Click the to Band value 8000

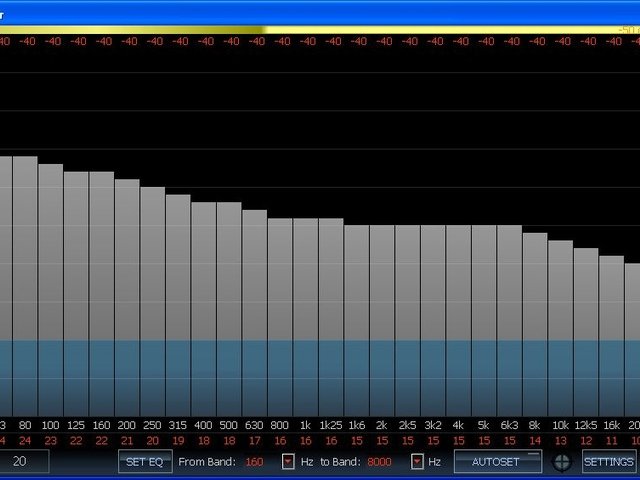380,462
